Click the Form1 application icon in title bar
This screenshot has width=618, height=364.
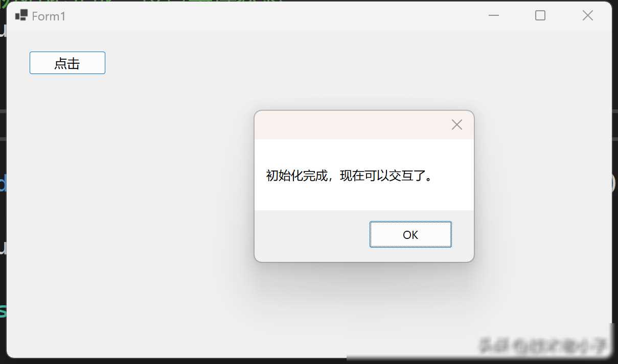[21, 15]
